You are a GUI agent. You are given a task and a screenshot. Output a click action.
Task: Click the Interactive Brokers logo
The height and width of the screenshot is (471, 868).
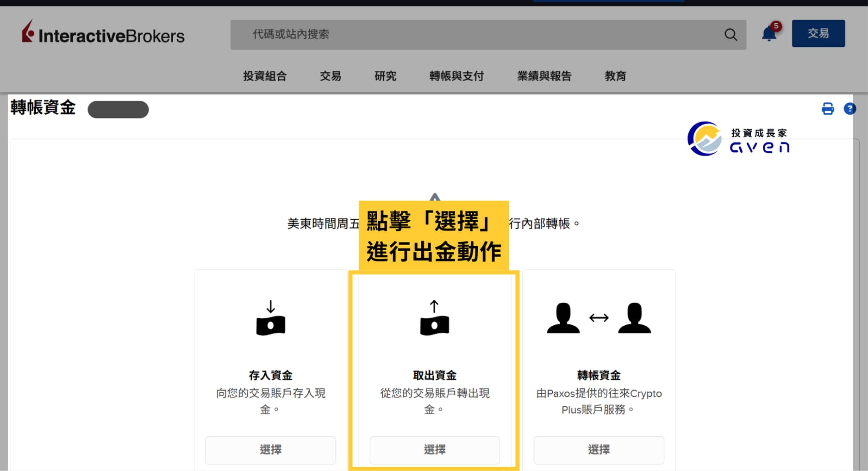pos(103,33)
